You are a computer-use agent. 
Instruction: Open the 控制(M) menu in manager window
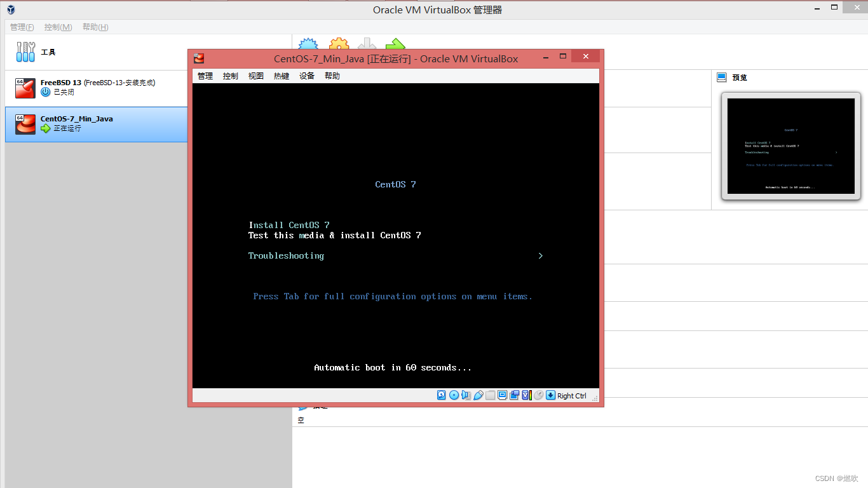[58, 27]
